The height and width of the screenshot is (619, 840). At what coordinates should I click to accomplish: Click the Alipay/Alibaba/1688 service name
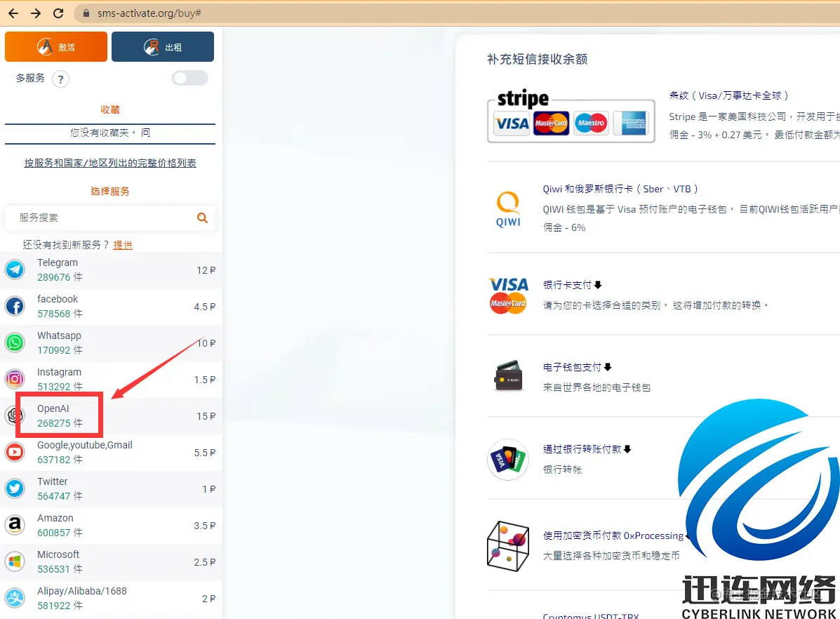click(x=82, y=591)
